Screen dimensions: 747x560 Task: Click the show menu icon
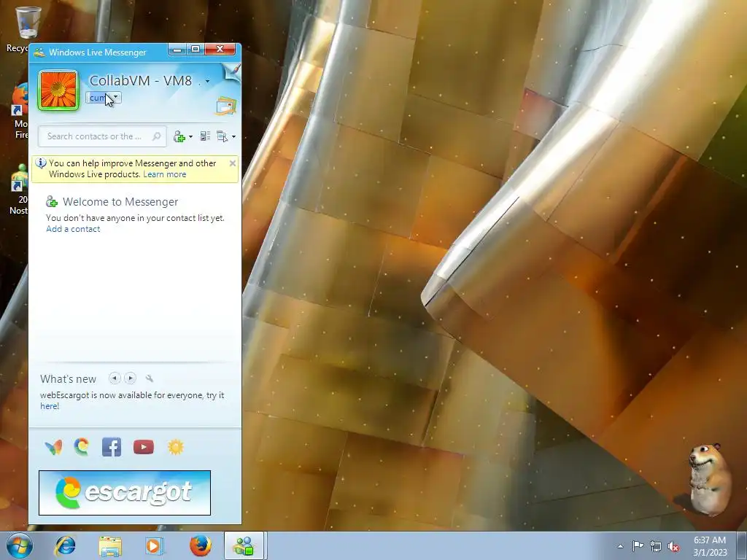pos(222,136)
